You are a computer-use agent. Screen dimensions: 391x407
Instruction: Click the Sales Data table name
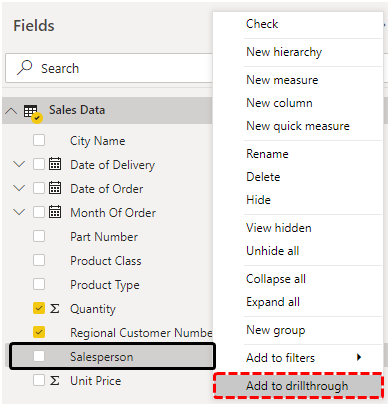pyautogui.click(x=77, y=110)
